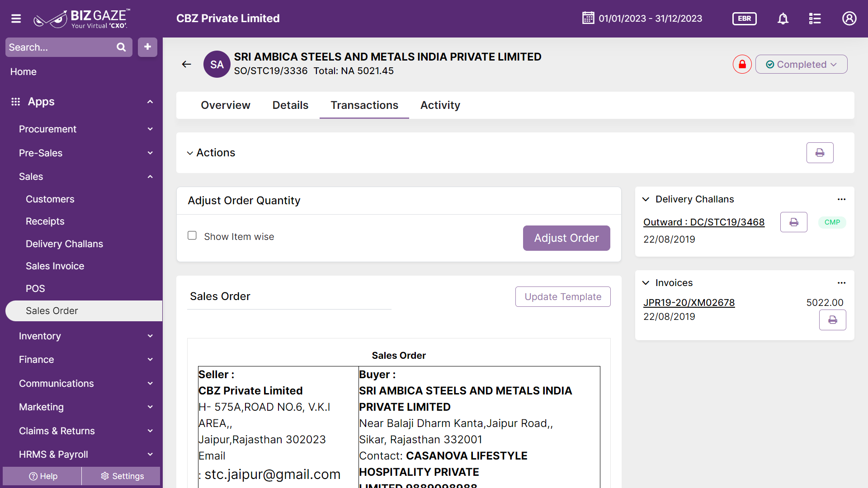Toggle the Show Item wise checkbox
This screenshot has width=868, height=488.
192,235
